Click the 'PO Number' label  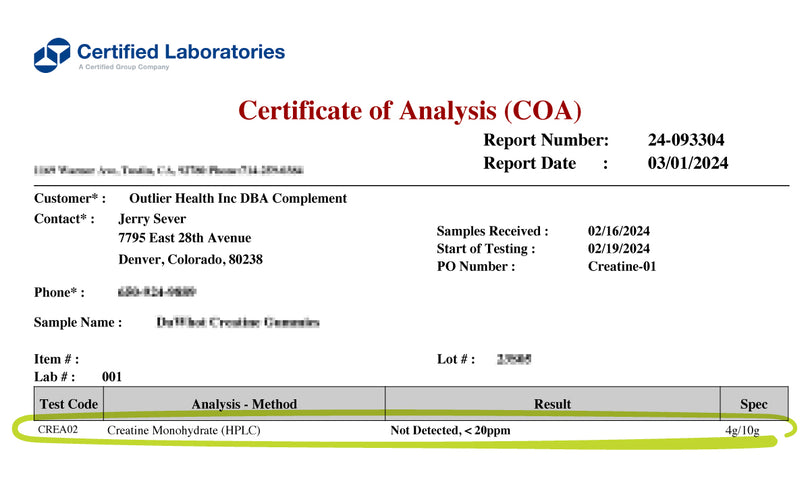click(x=476, y=267)
